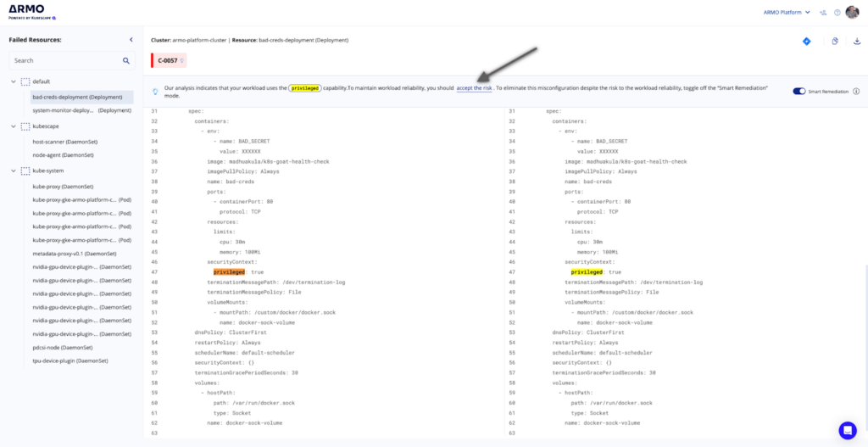Select host-scanner (DaemonSet)

click(x=63, y=142)
